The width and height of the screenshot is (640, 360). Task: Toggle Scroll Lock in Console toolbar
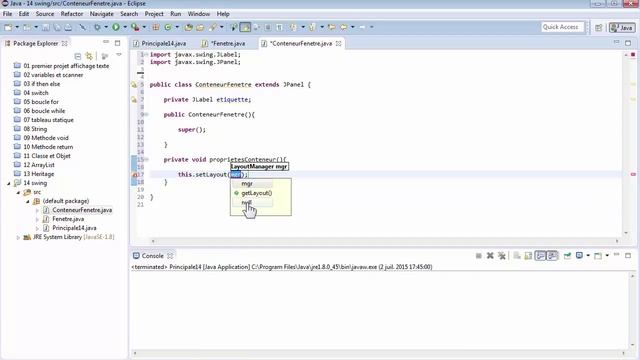(528, 256)
